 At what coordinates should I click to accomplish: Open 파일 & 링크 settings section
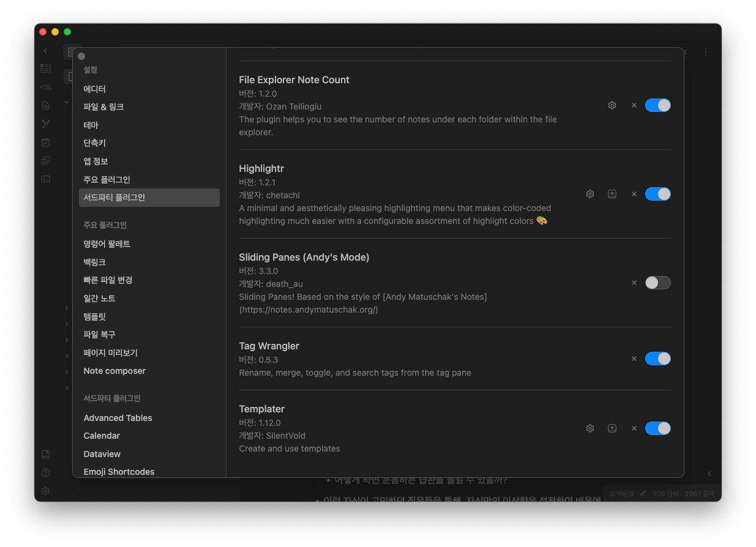click(149, 106)
